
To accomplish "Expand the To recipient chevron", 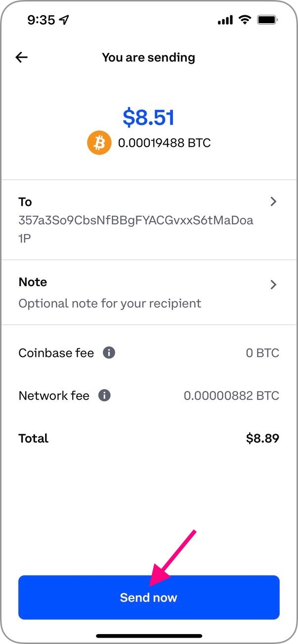I will (x=273, y=201).
